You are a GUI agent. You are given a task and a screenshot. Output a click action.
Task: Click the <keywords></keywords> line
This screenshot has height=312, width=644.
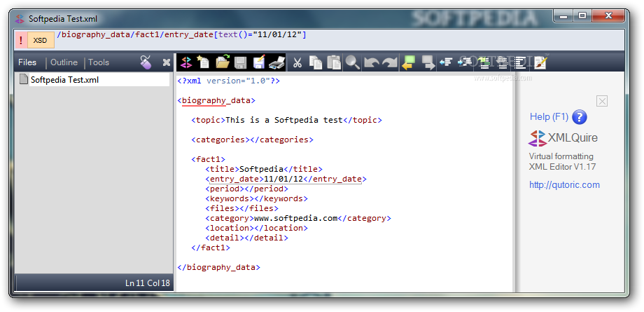point(256,199)
